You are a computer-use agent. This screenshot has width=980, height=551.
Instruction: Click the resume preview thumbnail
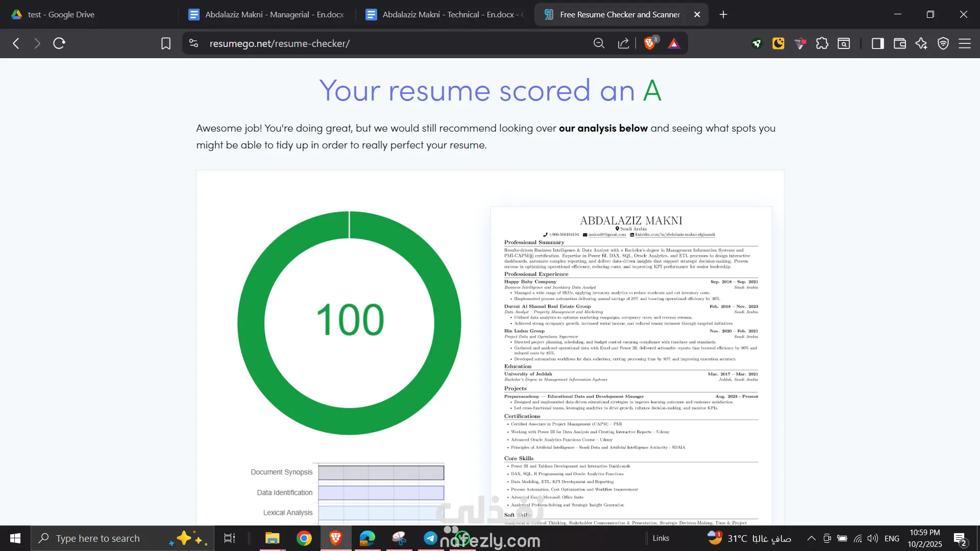[x=631, y=365]
